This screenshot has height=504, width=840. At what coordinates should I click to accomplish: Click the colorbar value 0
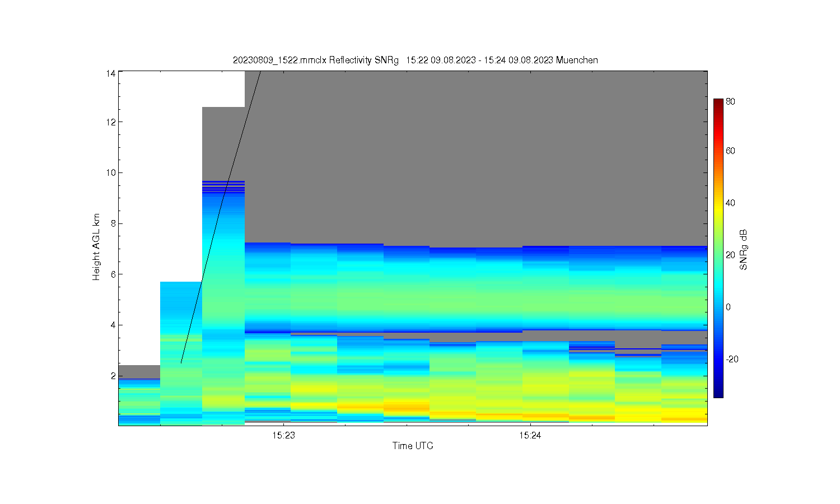coord(728,307)
